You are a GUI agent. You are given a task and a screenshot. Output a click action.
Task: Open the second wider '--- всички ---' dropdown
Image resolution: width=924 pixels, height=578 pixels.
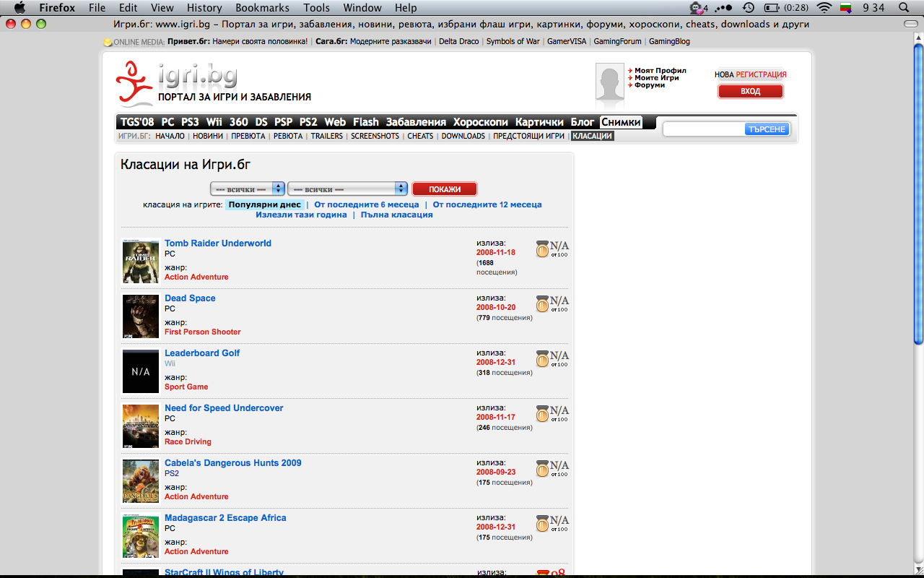tap(347, 189)
